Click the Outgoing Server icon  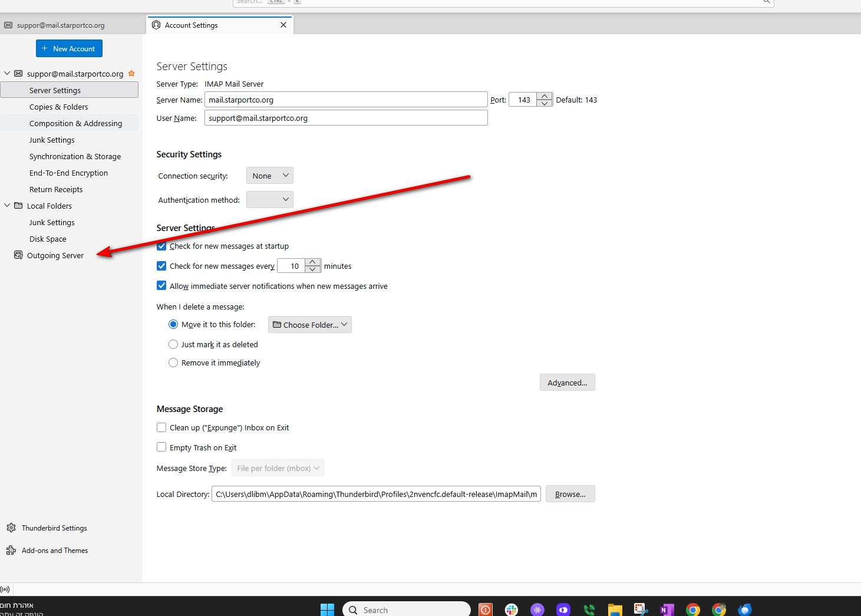18,255
